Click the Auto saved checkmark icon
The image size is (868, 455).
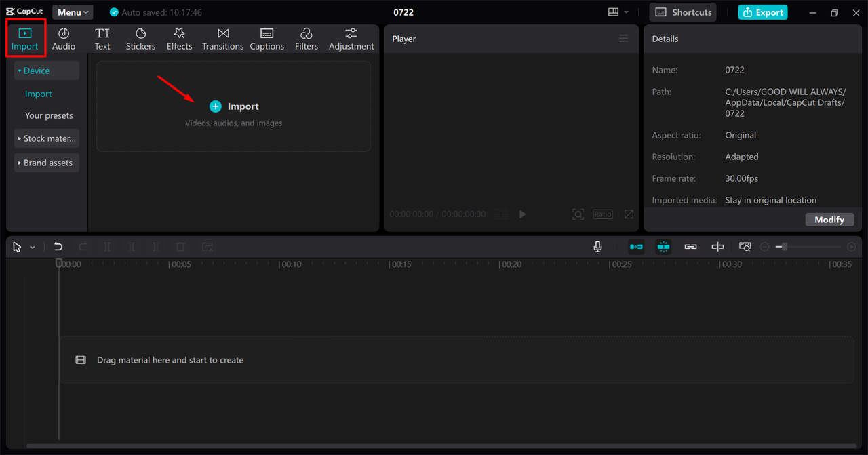point(114,12)
